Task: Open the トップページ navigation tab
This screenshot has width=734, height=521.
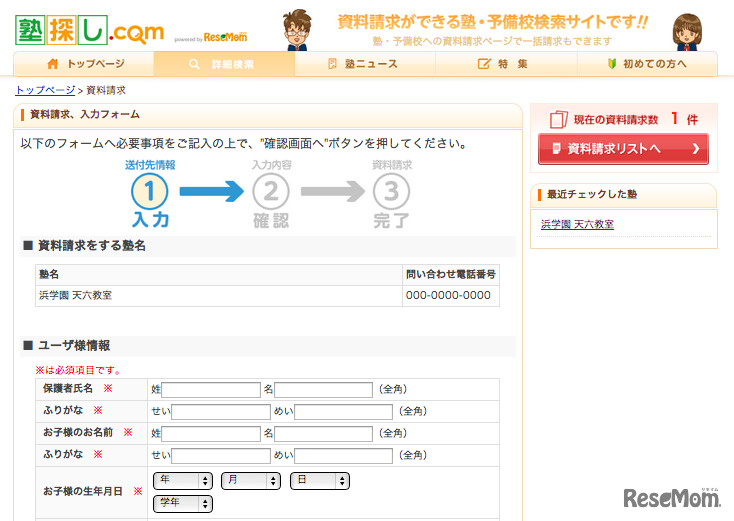Action: 84,64
